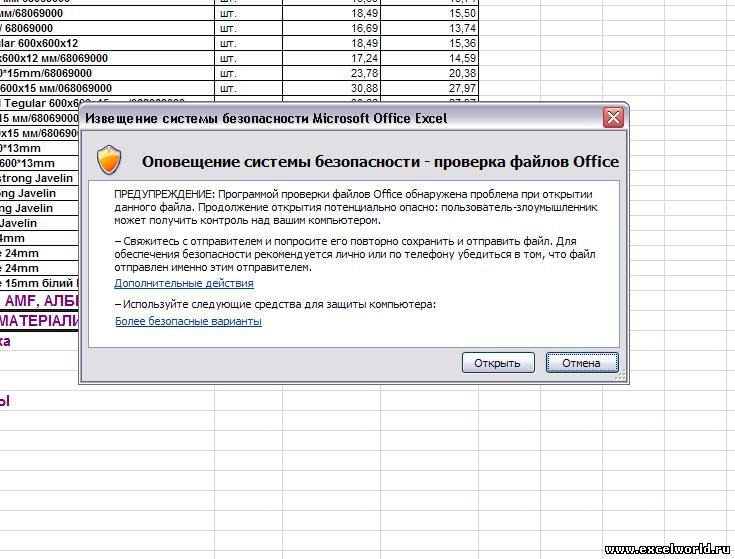
Task: Select cell with value 15,50
Action: point(429,13)
